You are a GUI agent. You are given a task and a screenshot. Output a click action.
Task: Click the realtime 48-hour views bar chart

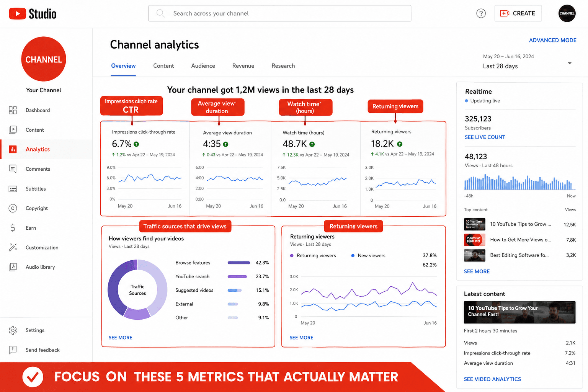pos(519,182)
